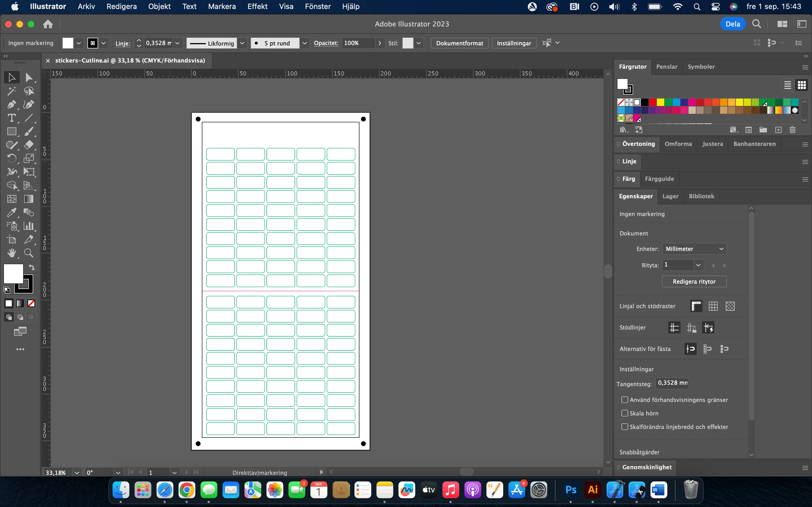Open the Objekt menu
This screenshot has width=812, height=507.
pyautogui.click(x=159, y=6)
